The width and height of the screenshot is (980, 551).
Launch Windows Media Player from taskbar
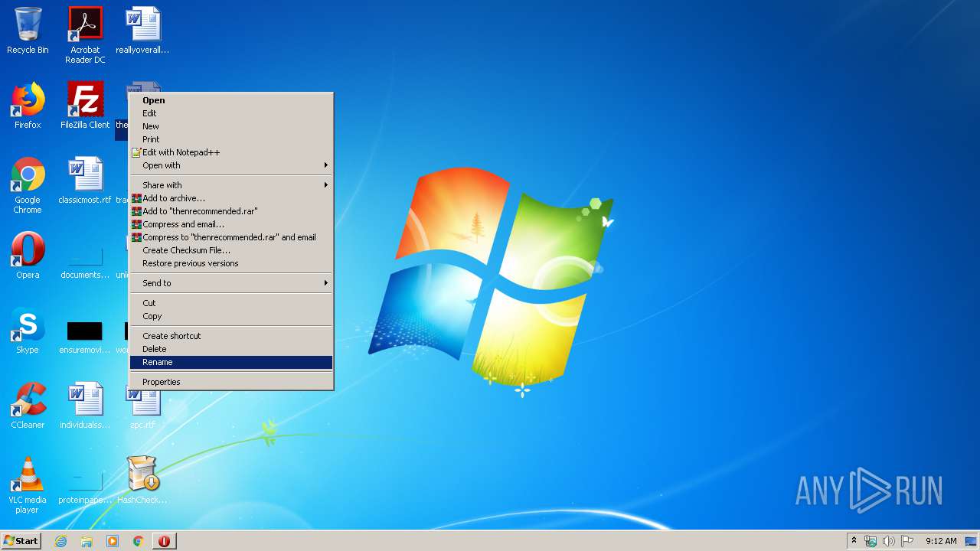(113, 541)
